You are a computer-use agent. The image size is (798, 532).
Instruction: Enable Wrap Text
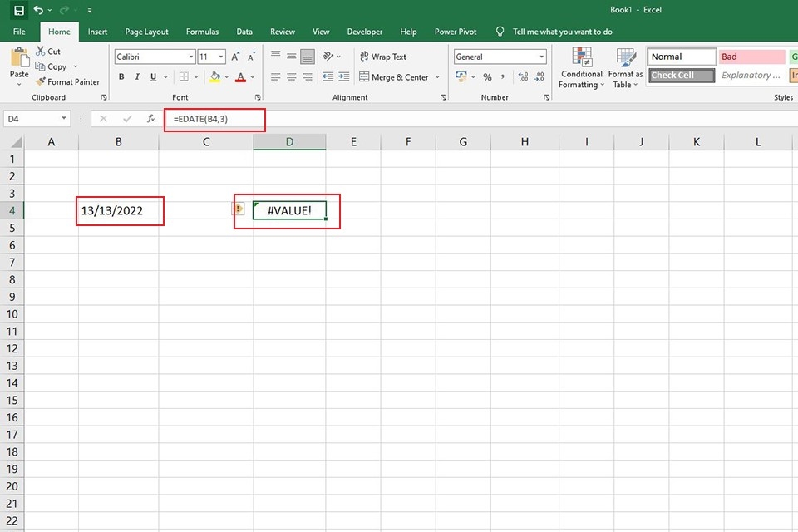382,57
